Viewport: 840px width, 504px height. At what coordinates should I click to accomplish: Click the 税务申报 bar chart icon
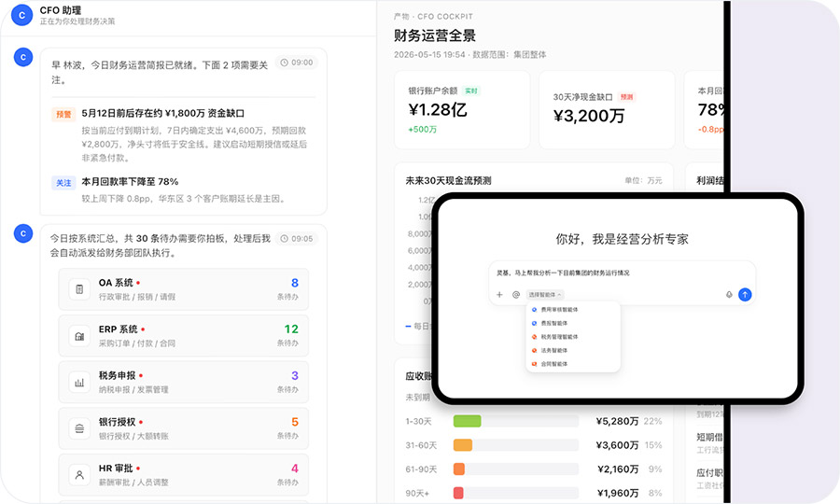click(79, 383)
